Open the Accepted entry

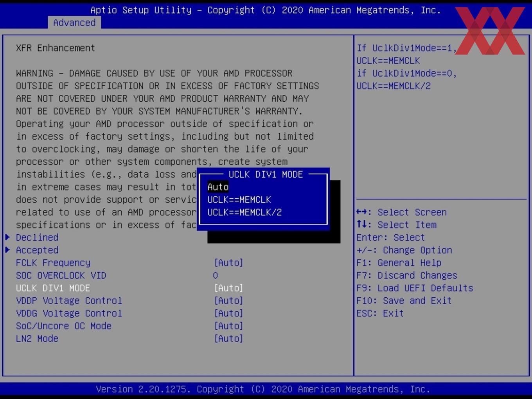(37, 250)
